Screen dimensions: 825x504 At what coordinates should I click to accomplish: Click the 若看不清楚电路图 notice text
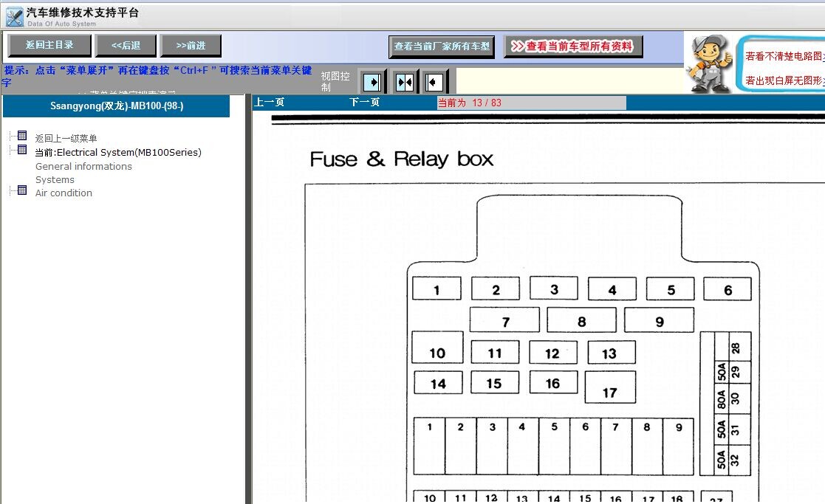[784, 56]
